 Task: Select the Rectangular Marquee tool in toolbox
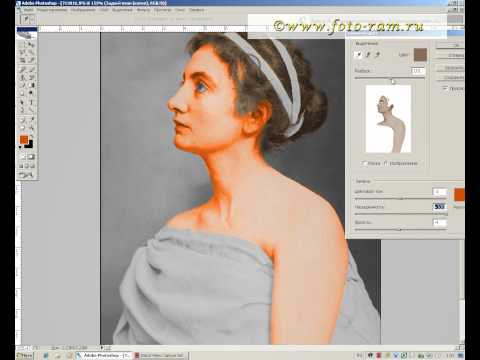click(23, 44)
